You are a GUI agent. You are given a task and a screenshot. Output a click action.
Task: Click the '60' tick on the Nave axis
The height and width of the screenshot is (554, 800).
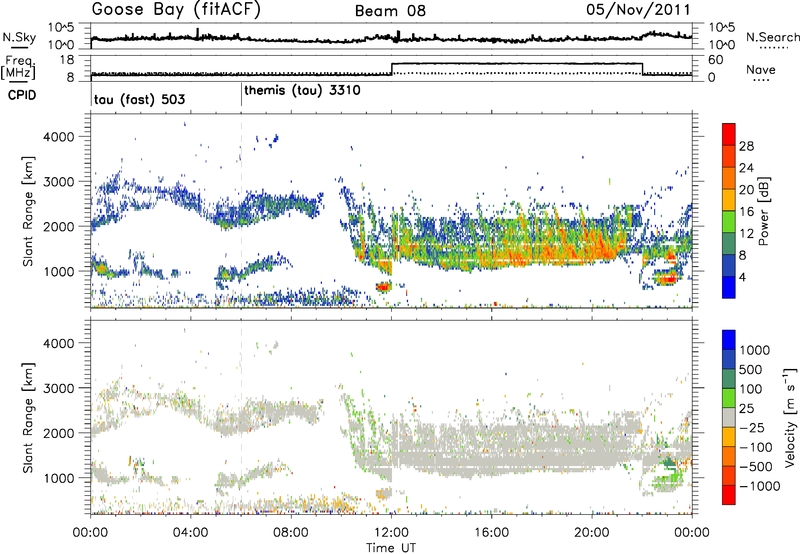pos(716,60)
